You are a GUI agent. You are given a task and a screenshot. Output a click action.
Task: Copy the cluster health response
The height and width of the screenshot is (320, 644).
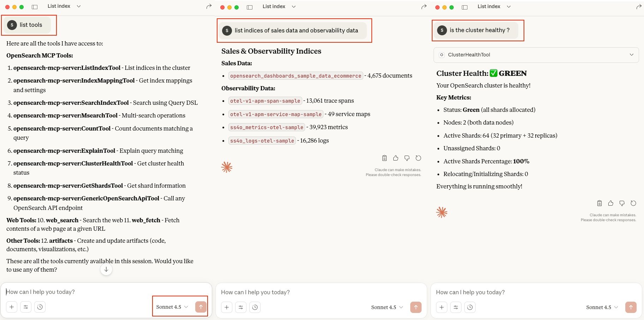599,203
